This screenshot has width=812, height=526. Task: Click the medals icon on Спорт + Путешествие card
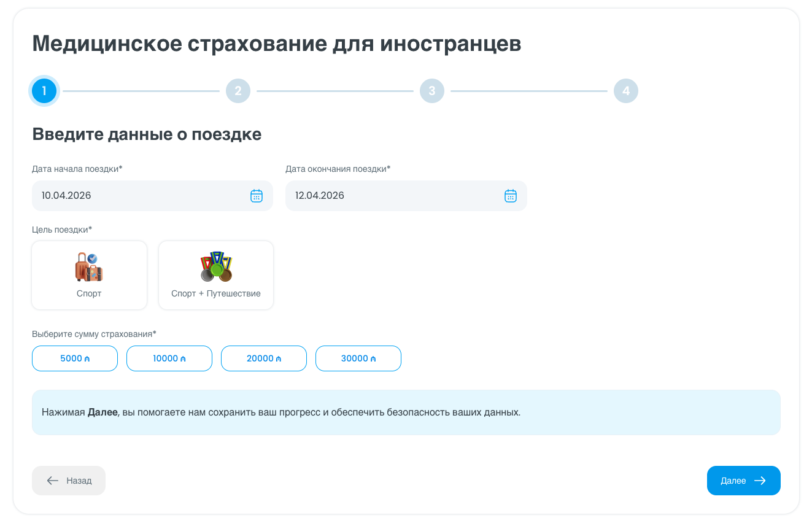click(216, 267)
